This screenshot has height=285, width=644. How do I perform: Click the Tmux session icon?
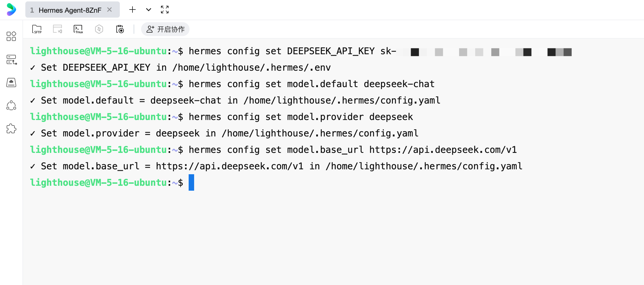click(x=78, y=29)
